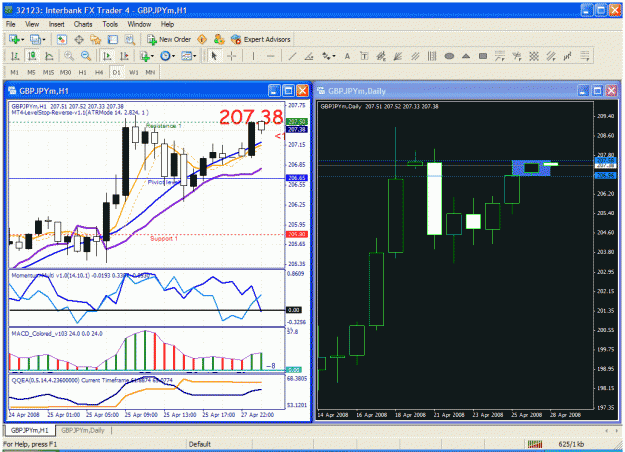Select the trendline by angle tool

point(309,56)
